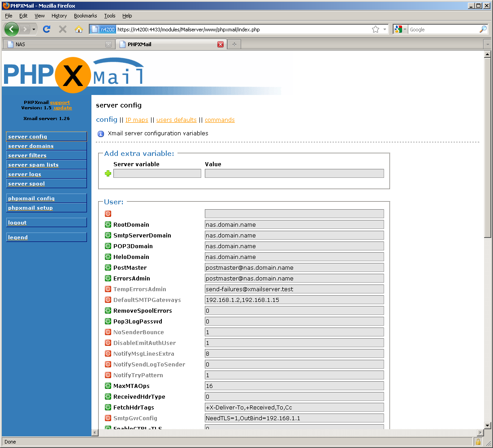The image size is (493, 448).
Task: Toggle the POP3Domain green status icon
Action: [108, 246]
